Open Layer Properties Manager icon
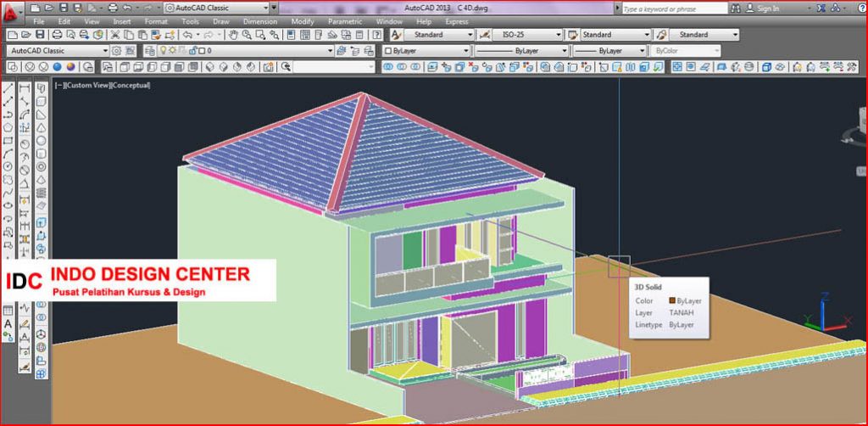This screenshot has width=868, height=426. (x=149, y=50)
